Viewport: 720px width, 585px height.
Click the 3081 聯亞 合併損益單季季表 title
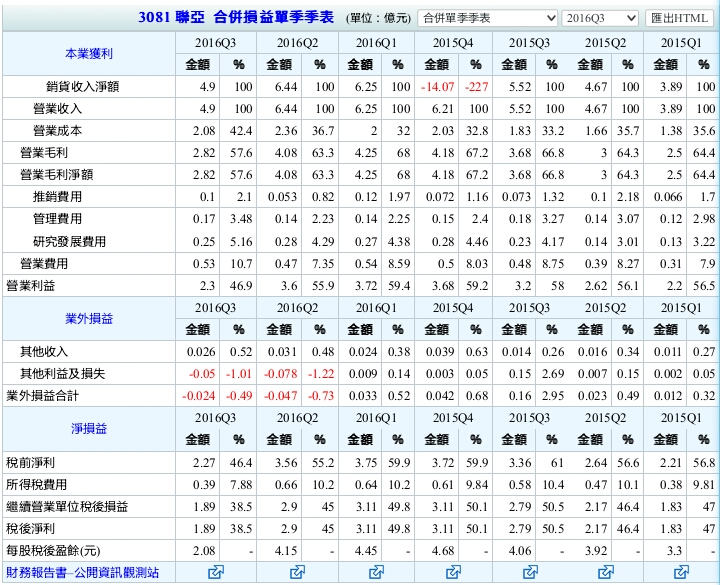click(236, 17)
